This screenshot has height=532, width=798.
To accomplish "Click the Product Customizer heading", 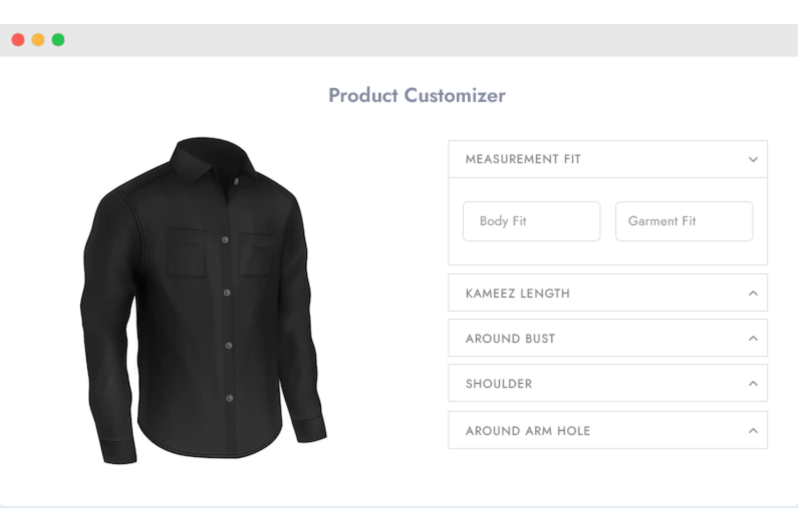I will [x=416, y=95].
